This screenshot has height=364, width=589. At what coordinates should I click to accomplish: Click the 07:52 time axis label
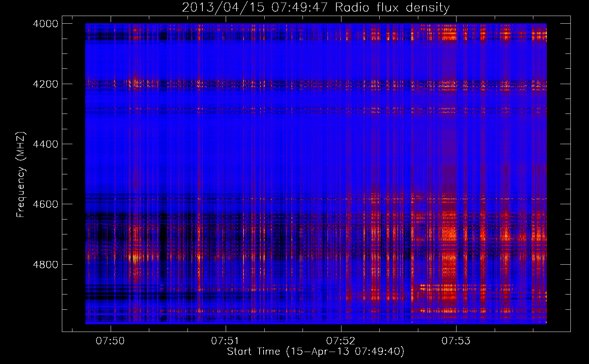coord(341,341)
